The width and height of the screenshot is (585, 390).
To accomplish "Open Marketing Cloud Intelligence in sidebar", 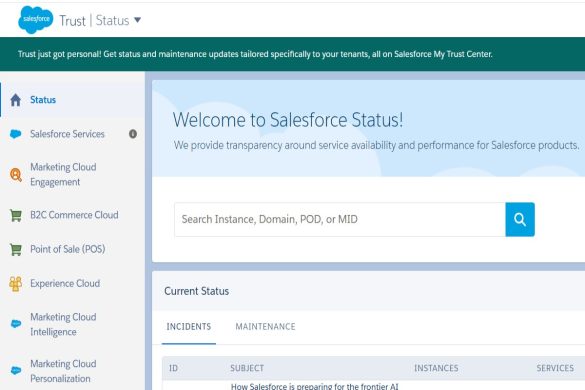I will 63,324.
